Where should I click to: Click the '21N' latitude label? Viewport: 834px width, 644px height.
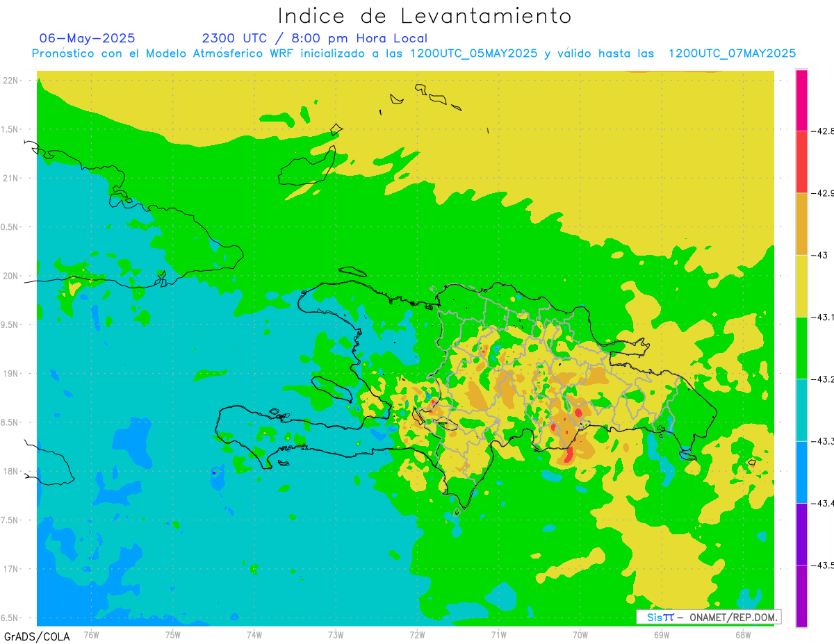tap(10, 178)
